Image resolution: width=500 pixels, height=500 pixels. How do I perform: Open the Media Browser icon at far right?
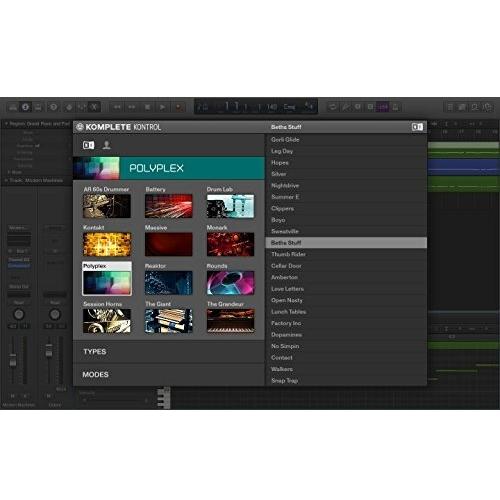tap(487, 107)
